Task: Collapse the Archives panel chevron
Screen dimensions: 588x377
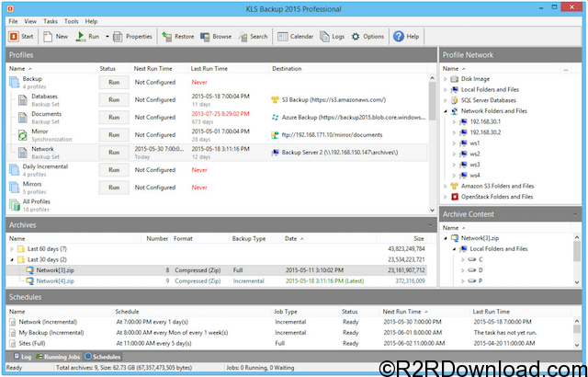Action: click(431, 225)
